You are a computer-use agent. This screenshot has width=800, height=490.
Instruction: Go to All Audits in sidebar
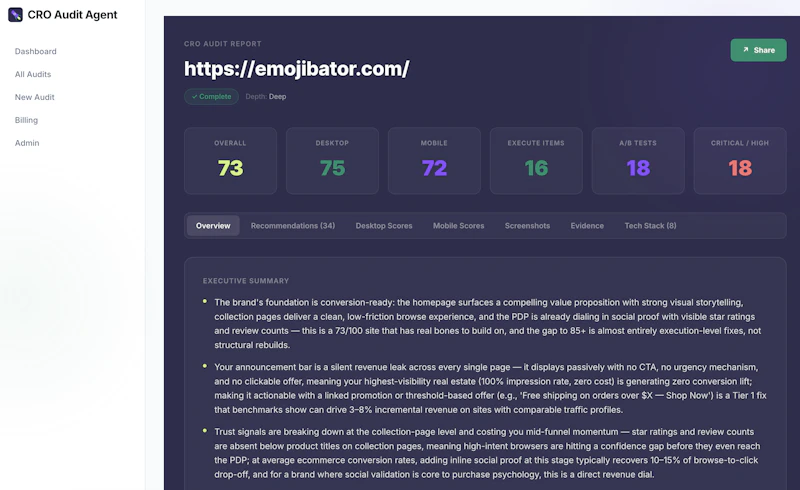(33, 74)
